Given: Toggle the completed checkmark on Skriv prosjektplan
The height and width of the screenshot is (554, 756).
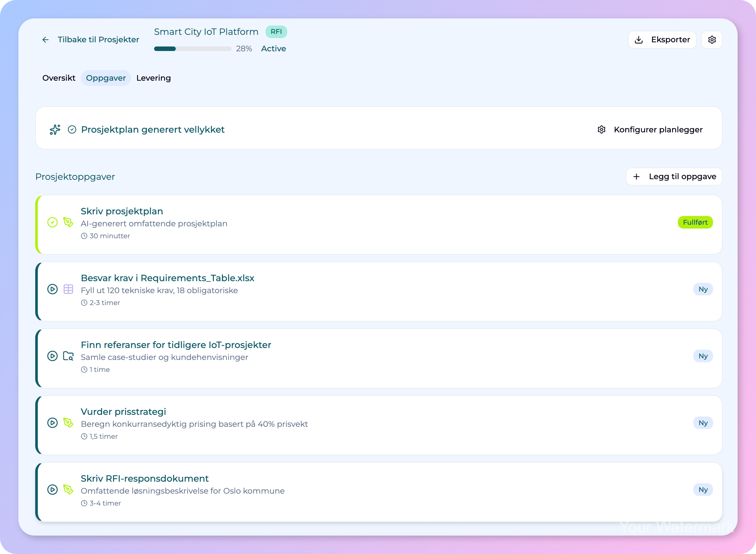Looking at the screenshot, I should click(x=52, y=222).
